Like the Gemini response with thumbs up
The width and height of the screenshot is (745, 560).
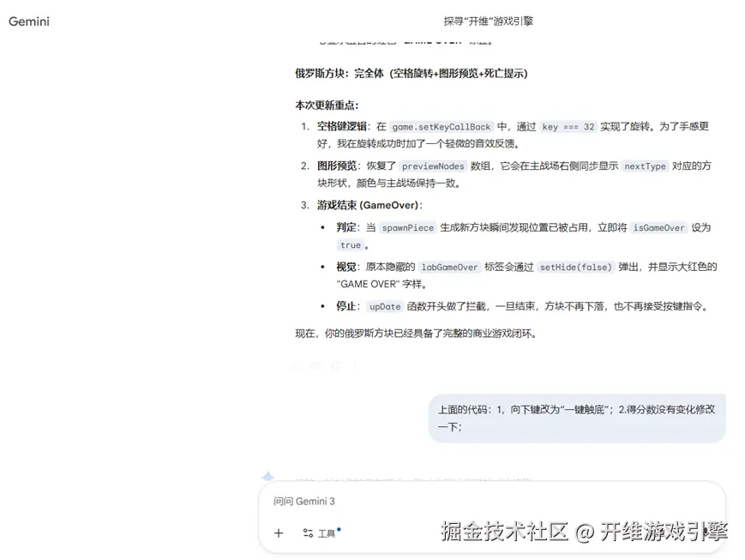295,366
